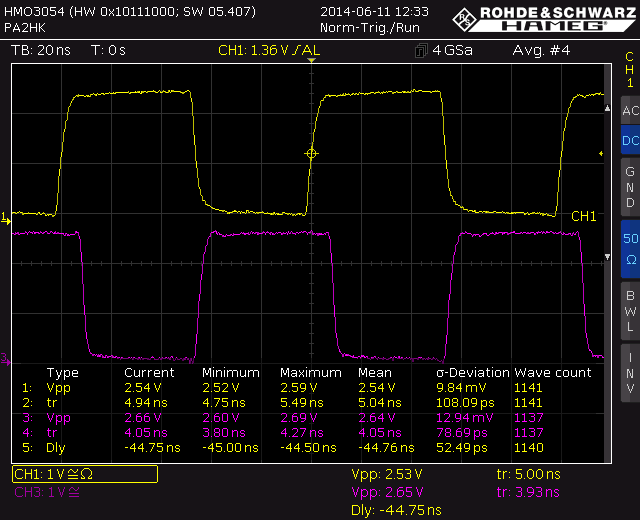Activate INV invert channel softkey

629,372
